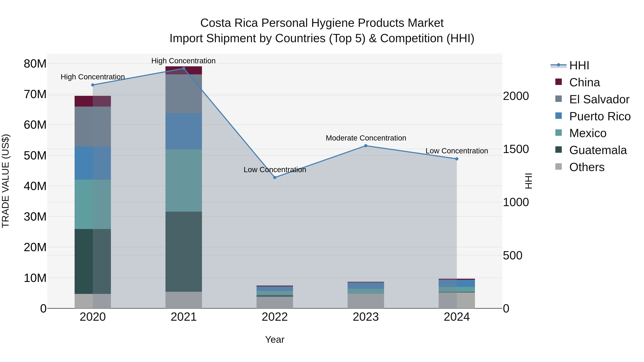Click the 'High Concentration' label above 2021
This screenshot has width=644, height=362.
pos(184,61)
